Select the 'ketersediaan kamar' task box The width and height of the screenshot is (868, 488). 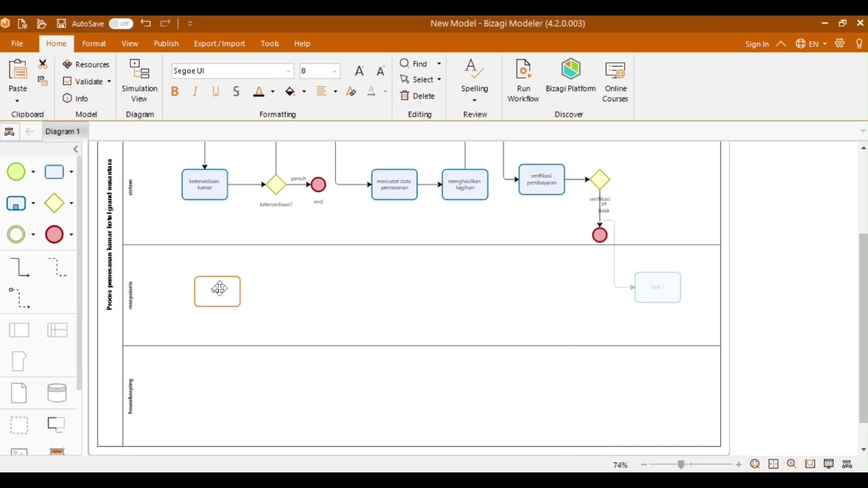(205, 184)
